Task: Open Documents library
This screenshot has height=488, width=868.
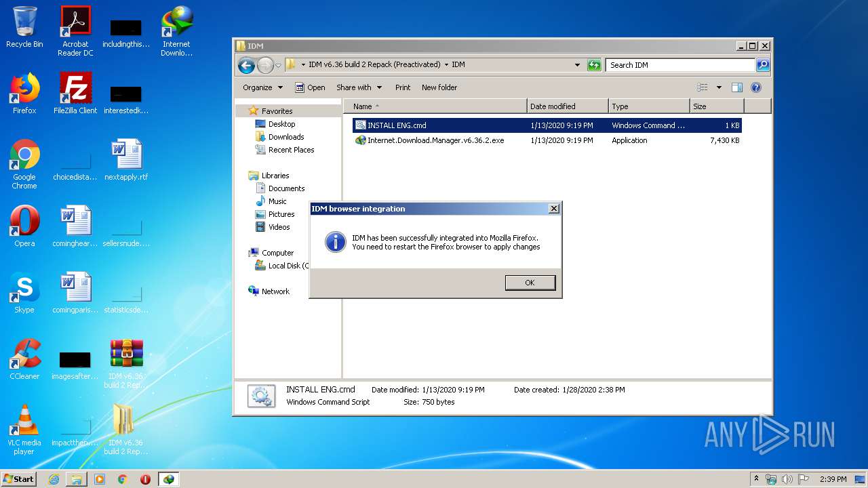Action: click(x=286, y=188)
